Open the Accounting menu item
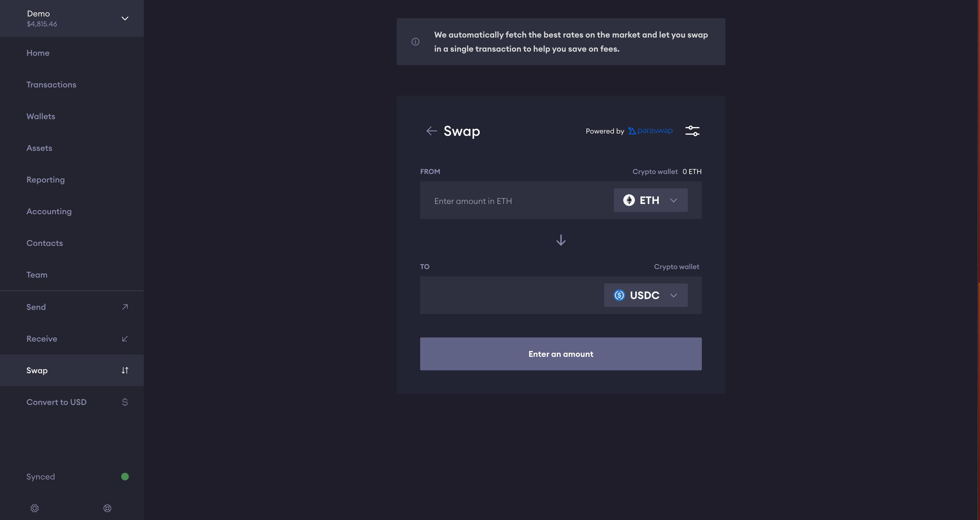The width and height of the screenshot is (980, 520). click(49, 212)
